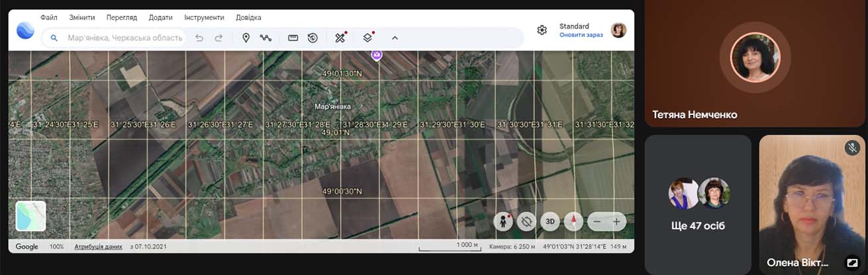Open the Інструменти menu
This screenshot has height=275, width=868.
click(x=204, y=17)
